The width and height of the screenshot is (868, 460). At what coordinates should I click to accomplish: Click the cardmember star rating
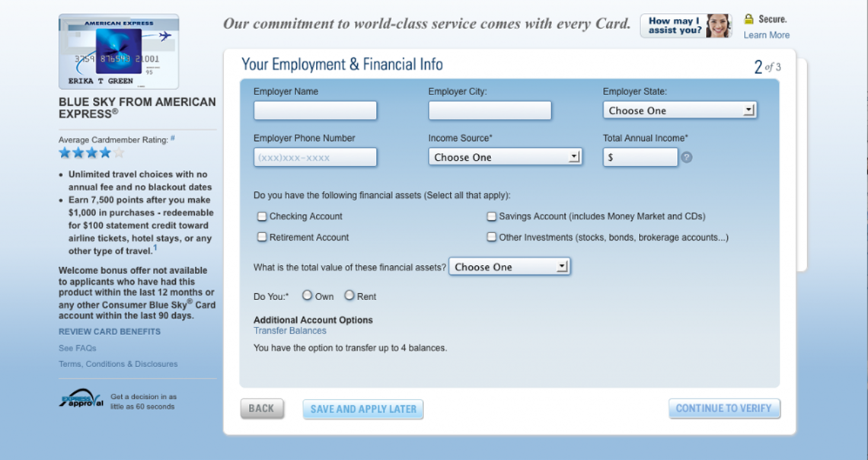pos(91,153)
